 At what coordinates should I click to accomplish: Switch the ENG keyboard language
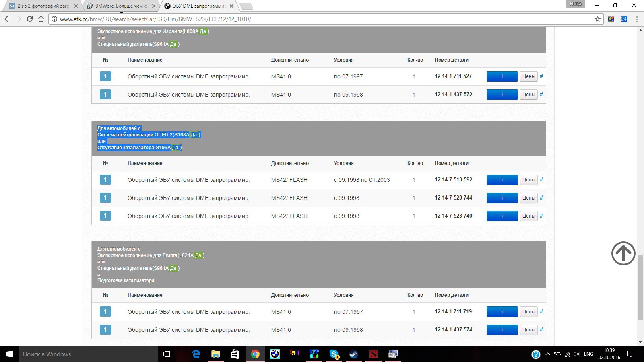pyautogui.click(x=588, y=354)
